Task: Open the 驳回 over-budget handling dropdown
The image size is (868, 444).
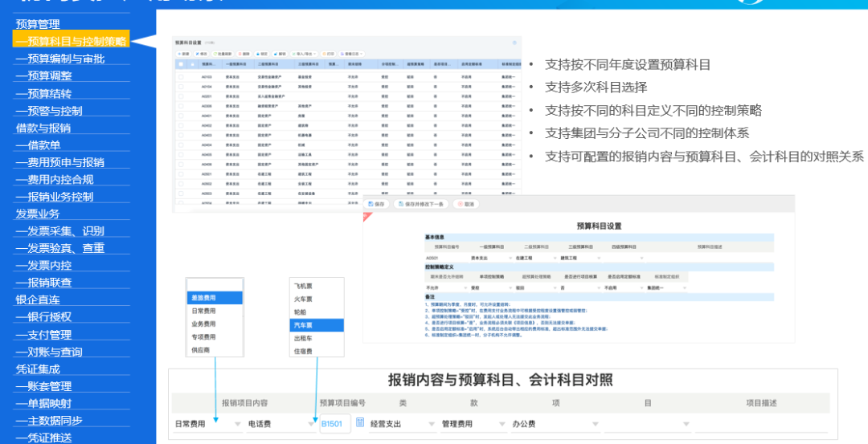Action: click(x=536, y=287)
